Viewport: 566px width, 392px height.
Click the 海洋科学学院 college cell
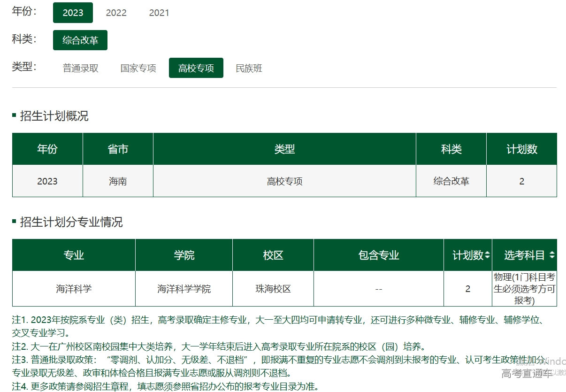(x=184, y=289)
